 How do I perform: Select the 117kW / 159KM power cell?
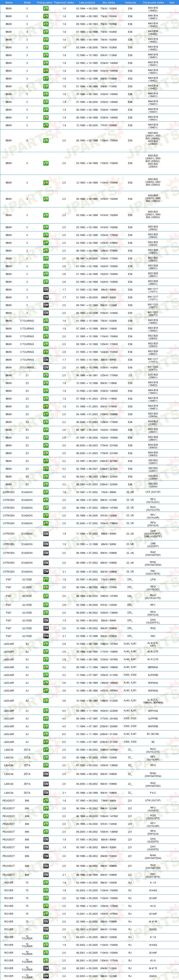(x=109, y=651)
